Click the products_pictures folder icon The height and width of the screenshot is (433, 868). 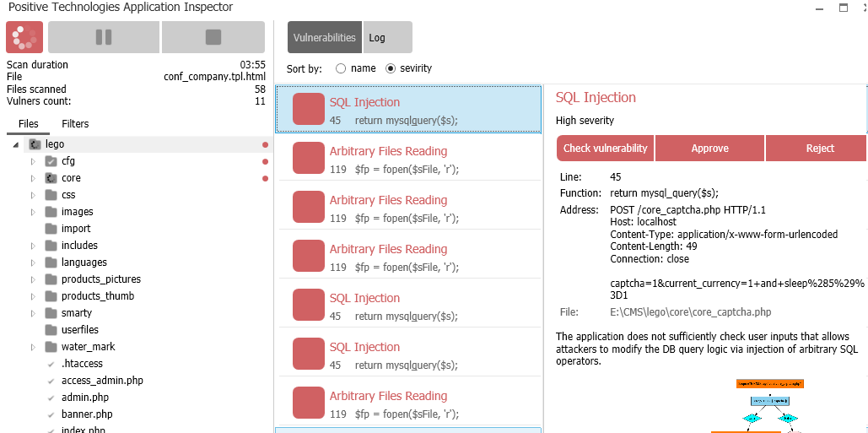[x=51, y=279]
